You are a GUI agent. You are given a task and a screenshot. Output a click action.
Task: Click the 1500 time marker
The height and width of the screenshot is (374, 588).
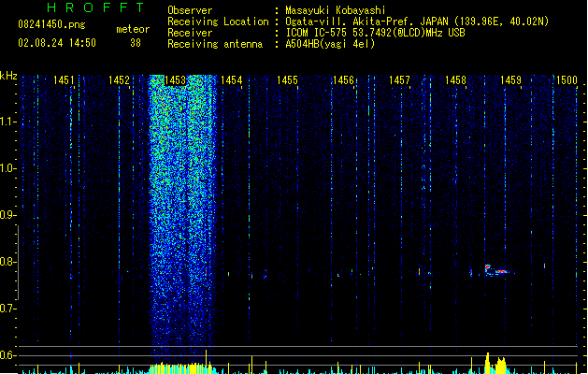pyautogui.click(x=566, y=80)
